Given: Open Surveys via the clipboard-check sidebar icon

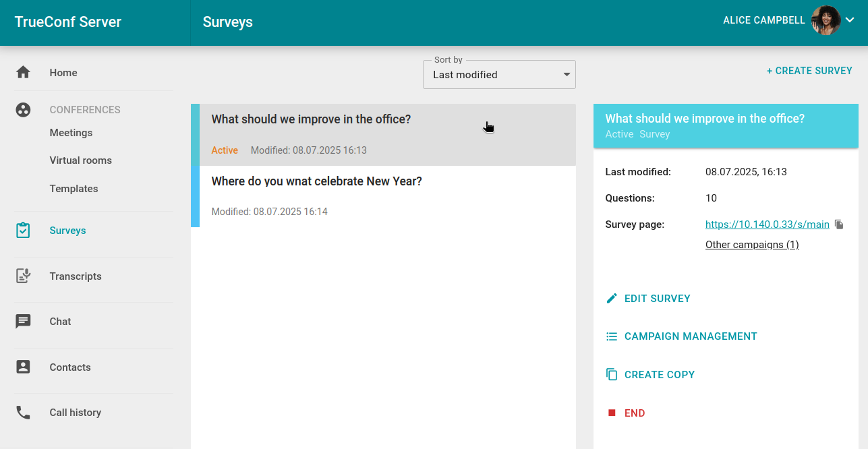Looking at the screenshot, I should coord(23,230).
